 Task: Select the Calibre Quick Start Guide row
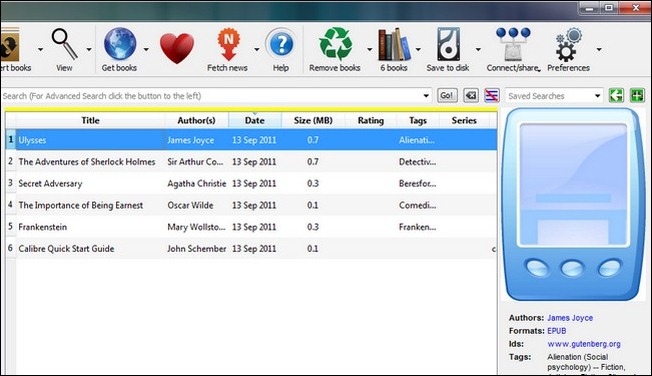(251, 248)
